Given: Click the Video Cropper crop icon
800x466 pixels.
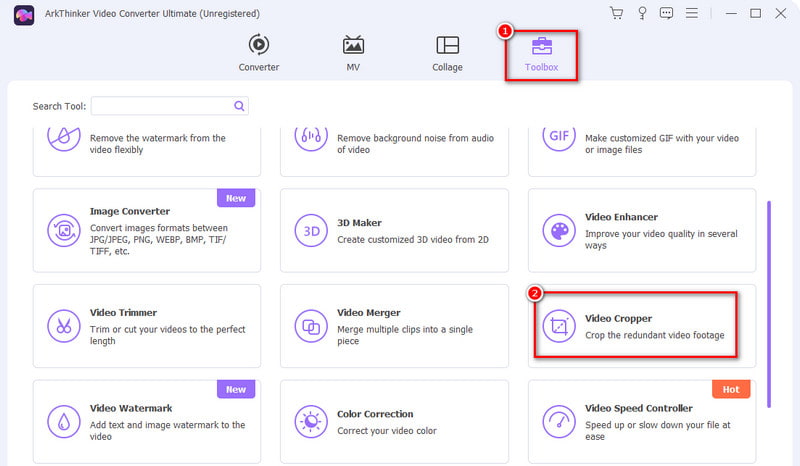Looking at the screenshot, I should [559, 326].
